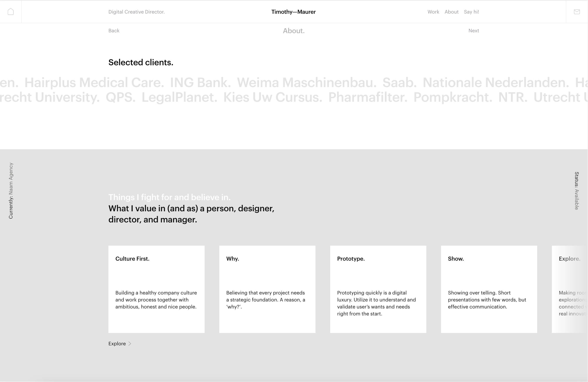Click the 'Show.' card icon area
This screenshot has width=588, height=382.
pos(489,276)
